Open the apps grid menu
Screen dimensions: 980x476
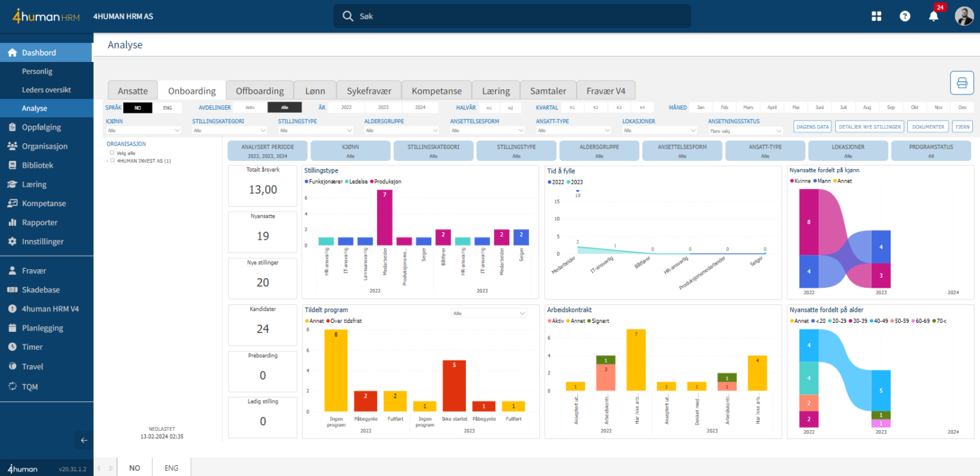click(876, 17)
